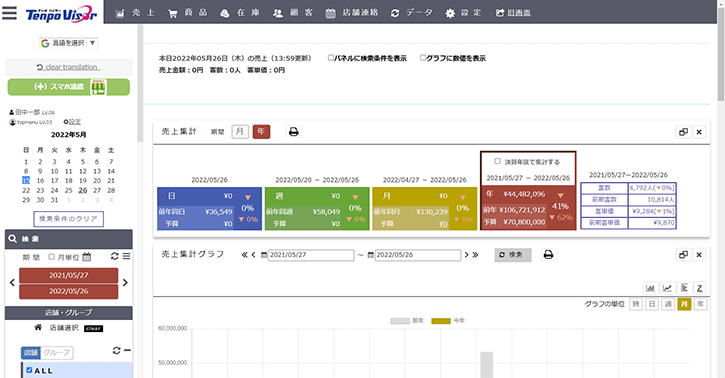Click graph start date field 2021/05/27

[311, 255]
